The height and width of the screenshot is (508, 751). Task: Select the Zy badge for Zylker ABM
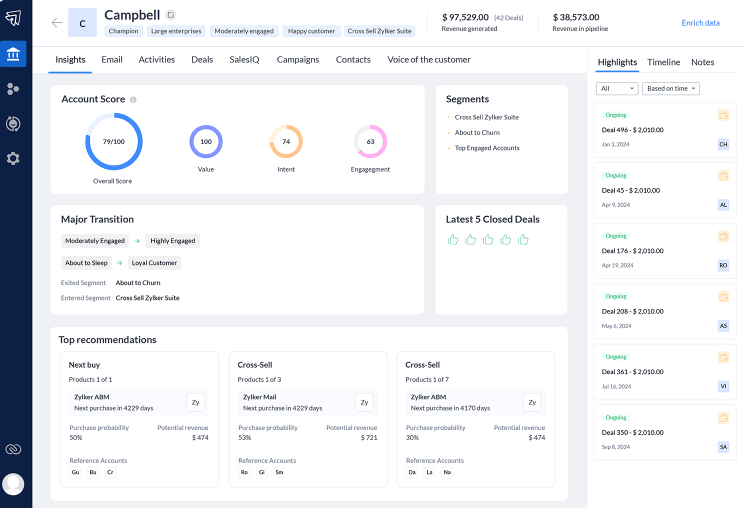point(196,402)
